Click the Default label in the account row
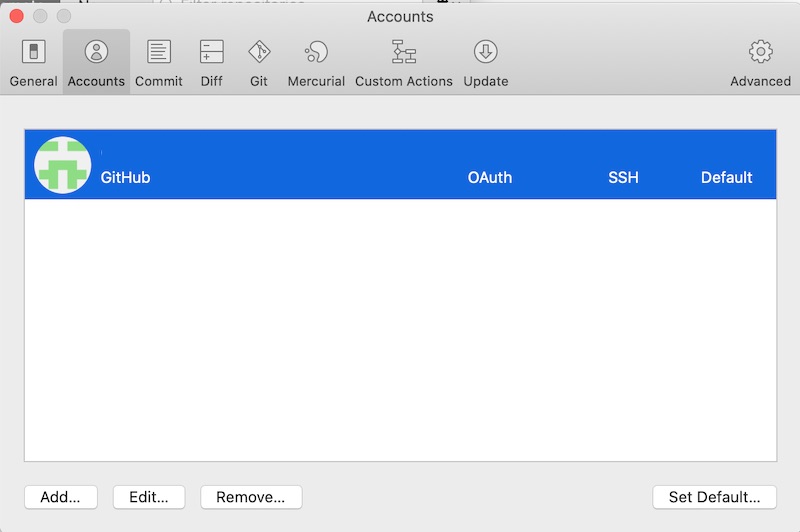The height and width of the screenshot is (532, 800). (727, 178)
